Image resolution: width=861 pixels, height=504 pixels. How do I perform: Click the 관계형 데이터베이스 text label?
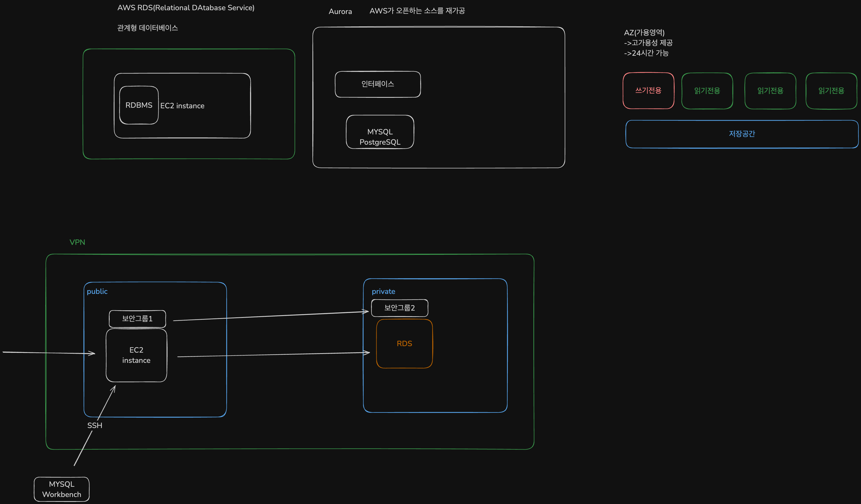click(147, 28)
